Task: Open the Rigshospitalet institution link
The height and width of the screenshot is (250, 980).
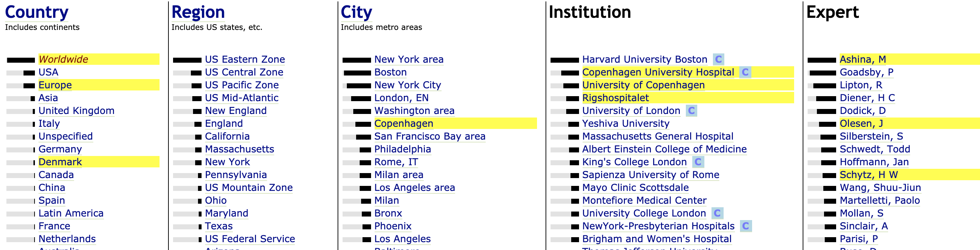Action: click(615, 98)
